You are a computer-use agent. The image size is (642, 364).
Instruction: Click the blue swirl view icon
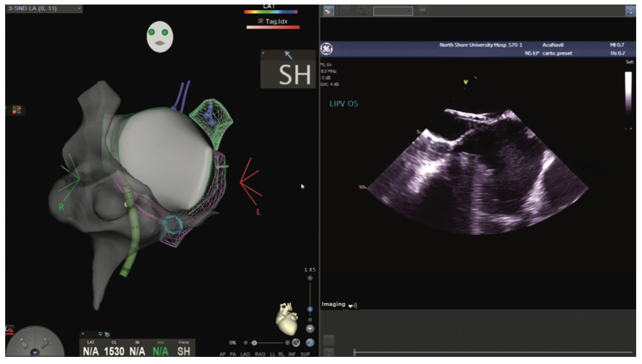click(x=310, y=343)
